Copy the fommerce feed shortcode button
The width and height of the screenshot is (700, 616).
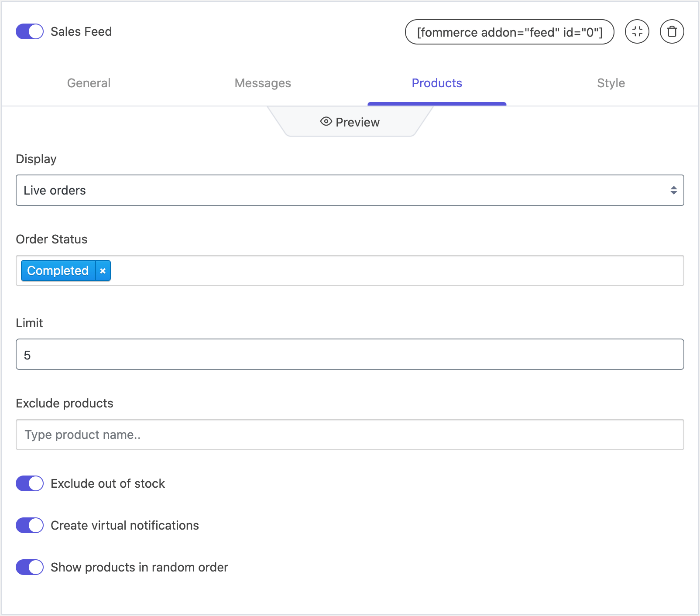(510, 32)
